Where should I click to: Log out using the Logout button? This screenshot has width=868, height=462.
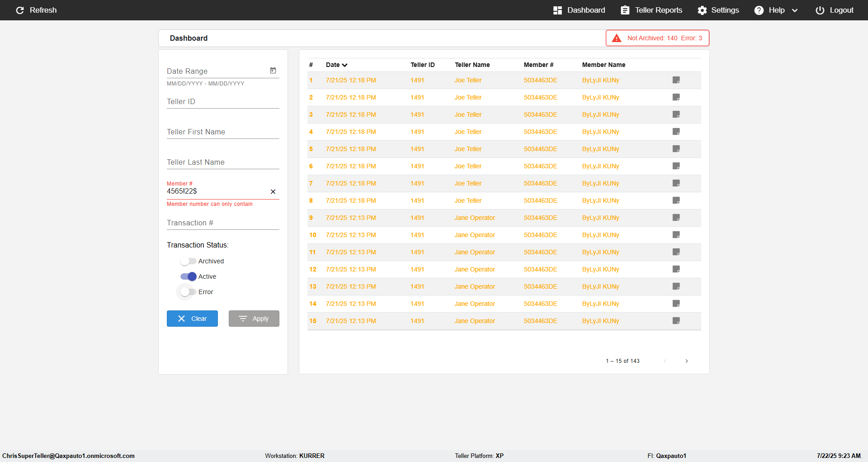point(835,10)
